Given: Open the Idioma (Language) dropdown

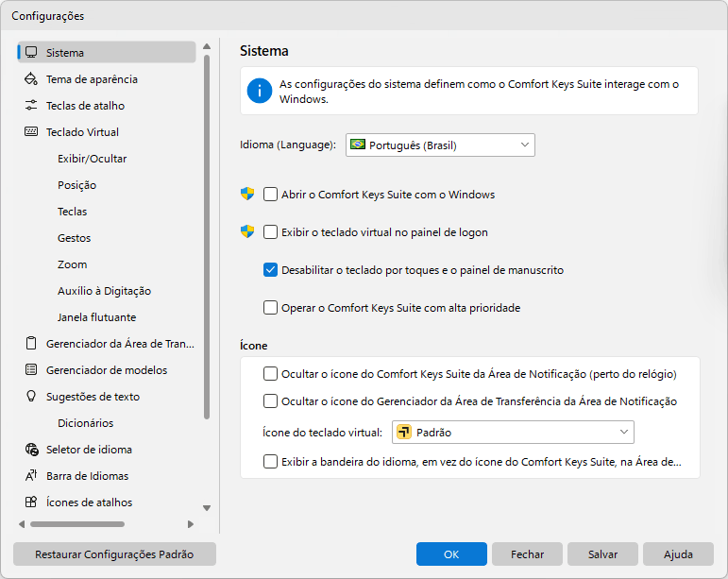Looking at the screenshot, I should click(x=440, y=145).
